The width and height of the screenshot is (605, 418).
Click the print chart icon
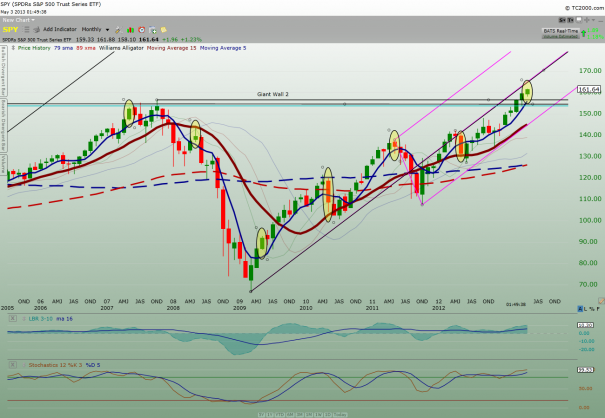37,30
